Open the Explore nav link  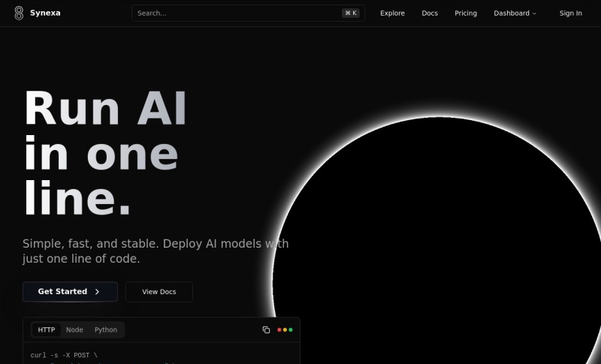pyautogui.click(x=392, y=13)
